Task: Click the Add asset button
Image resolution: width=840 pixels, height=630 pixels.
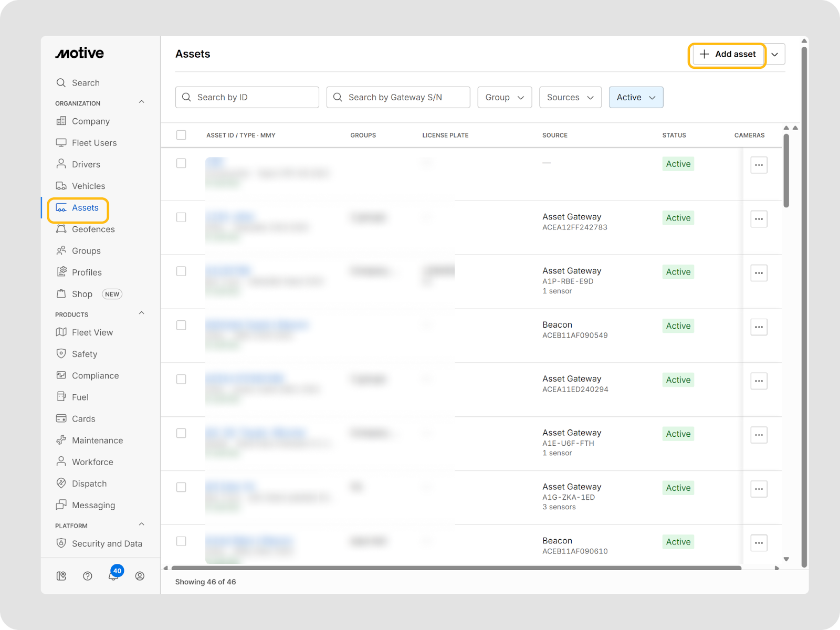Action: pyautogui.click(x=728, y=54)
